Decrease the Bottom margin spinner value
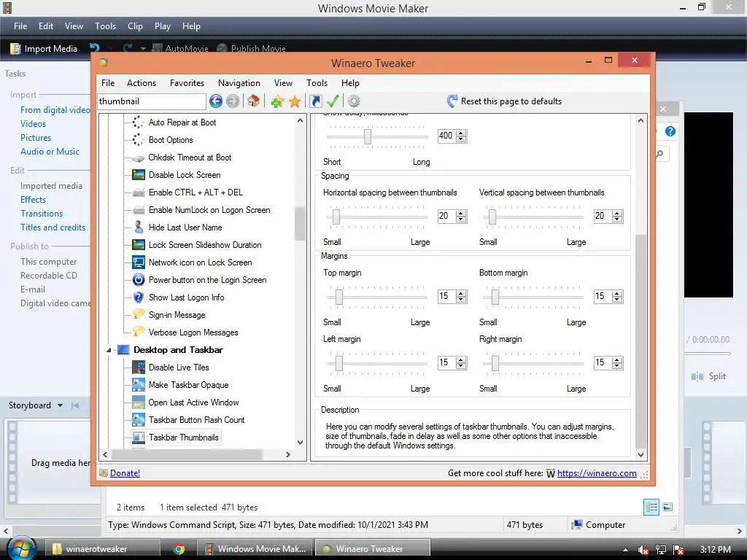This screenshot has height=560, width=747. [617, 300]
